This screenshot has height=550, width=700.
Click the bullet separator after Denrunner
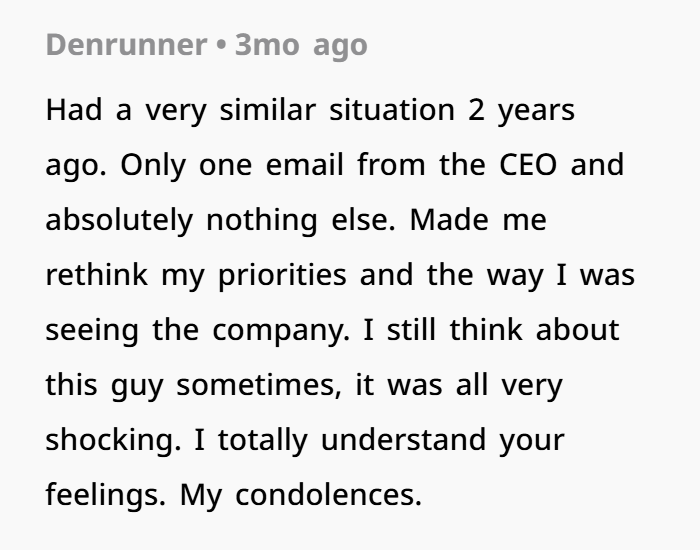pos(221,46)
